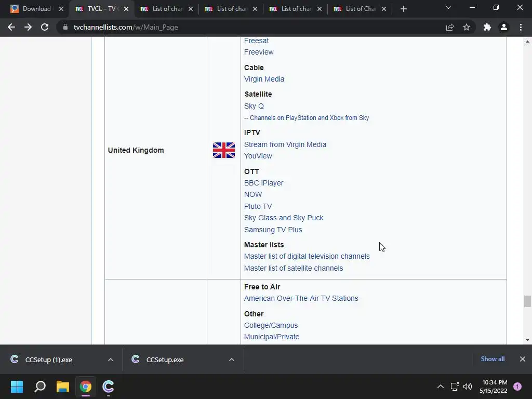This screenshot has height=399, width=532.
Task: Open CCleaner from the taskbar
Action: point(108,387)
